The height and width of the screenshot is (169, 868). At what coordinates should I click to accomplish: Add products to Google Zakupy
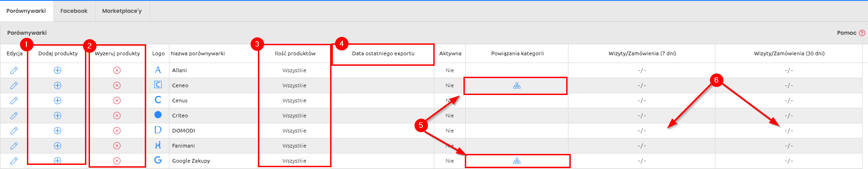tap(58, 161)
